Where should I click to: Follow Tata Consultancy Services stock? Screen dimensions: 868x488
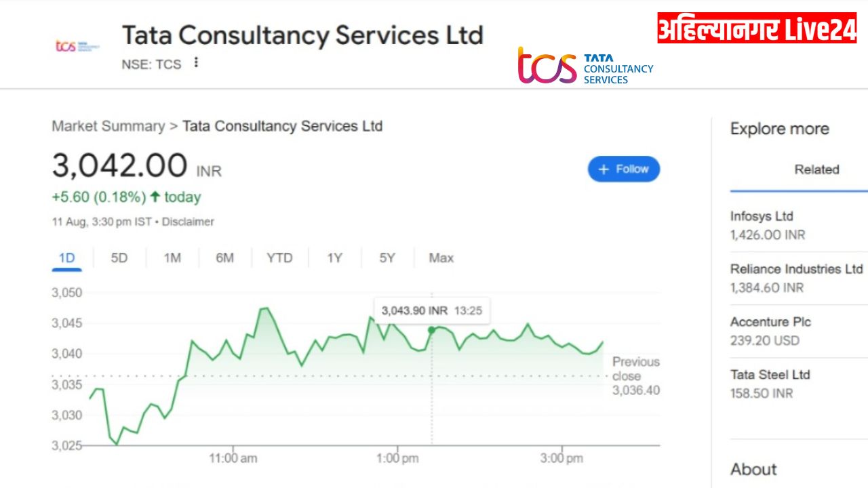pyautogui.click(x=623, y=169)
